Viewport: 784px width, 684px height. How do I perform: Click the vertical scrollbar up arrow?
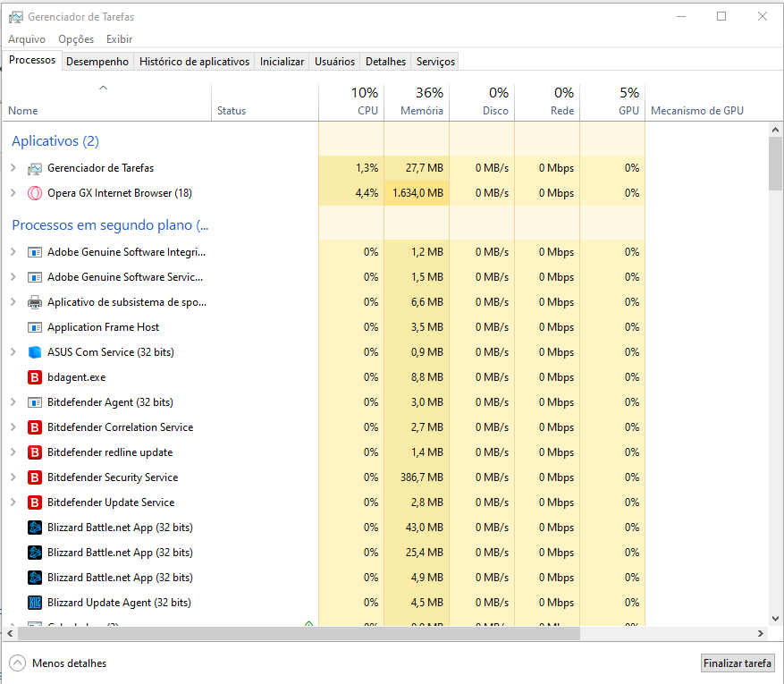[x=775, y=130]
